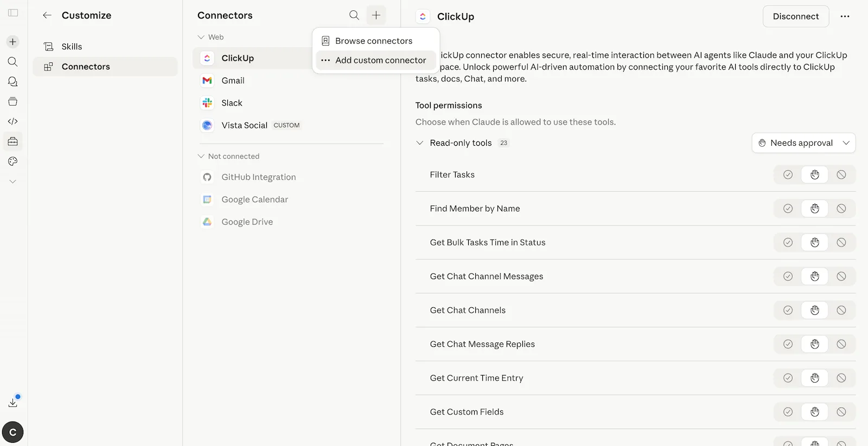Block Get Chat Channel Messages
This screenshot has width=868, height=446.
click(x=841, y=276)
